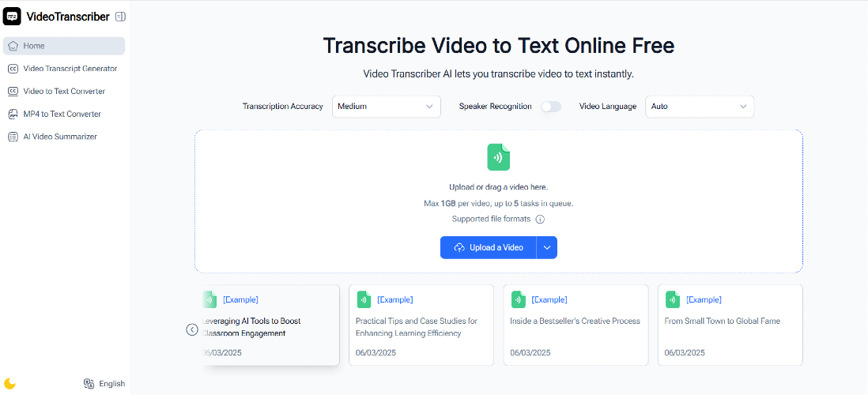Click the Video Transcript Generator CC icon
This screenshot has height=395, width=868.
[x=13, y=69]
